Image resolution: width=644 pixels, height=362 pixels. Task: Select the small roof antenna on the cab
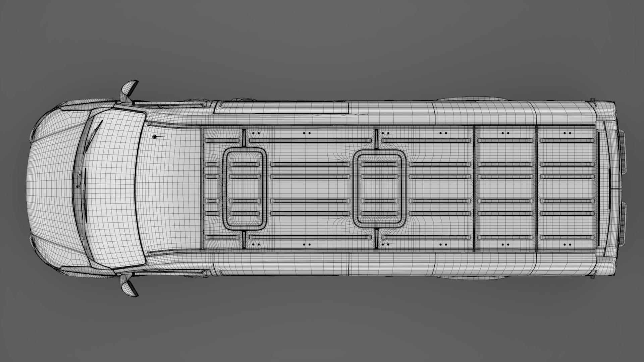tap(155, 137)
